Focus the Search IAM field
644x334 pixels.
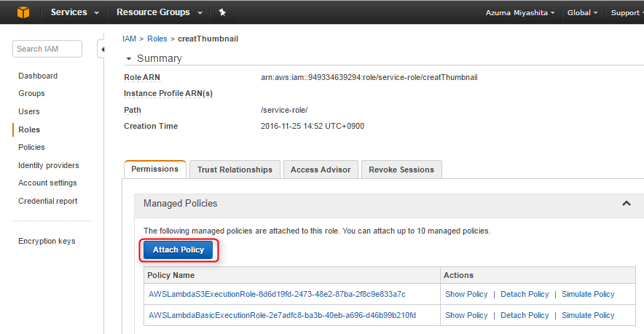click(x=47, y=49)
